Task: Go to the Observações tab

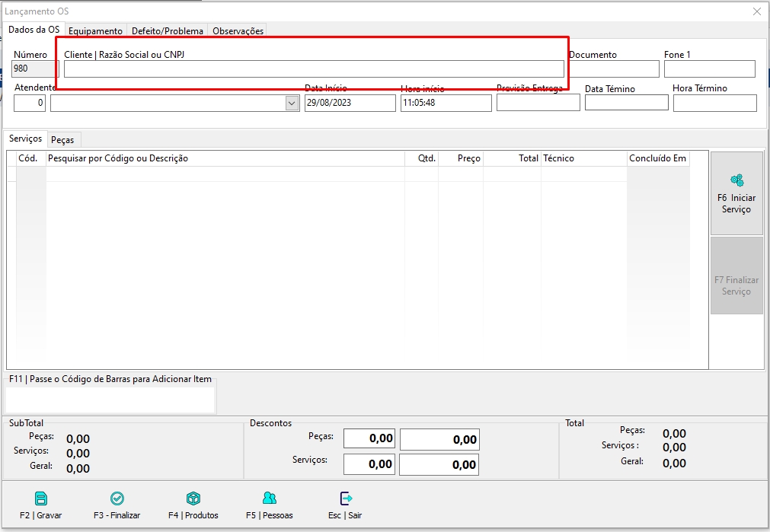Action: pyautogui.click(x=238, y=31)
